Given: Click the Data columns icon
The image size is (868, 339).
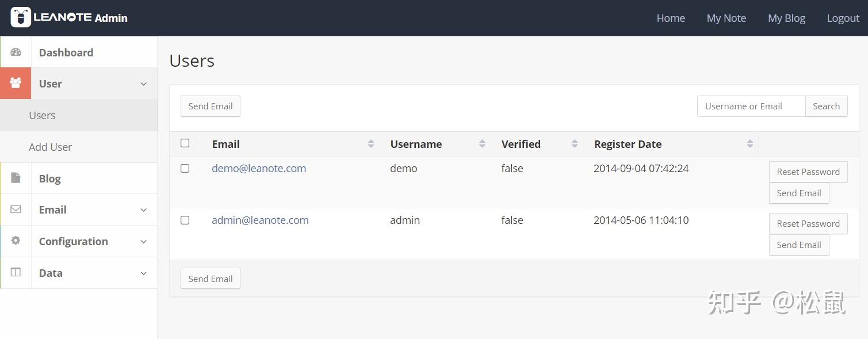Looking at the screenshot, I should point(16,273).
